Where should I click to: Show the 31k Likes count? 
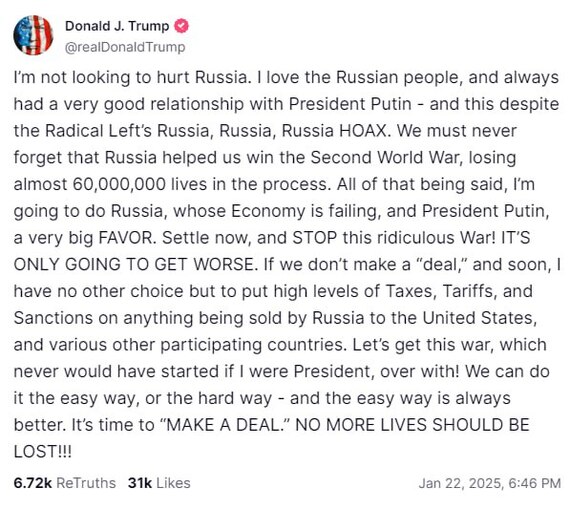[x=140, y=483]
